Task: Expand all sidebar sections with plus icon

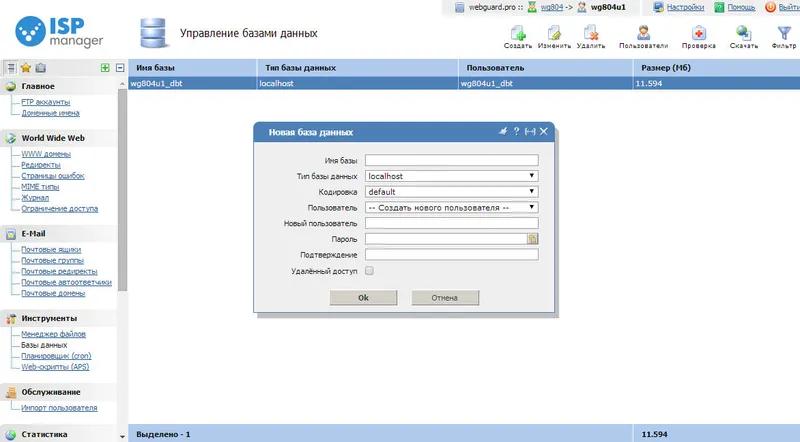Action: pos(105,67)
